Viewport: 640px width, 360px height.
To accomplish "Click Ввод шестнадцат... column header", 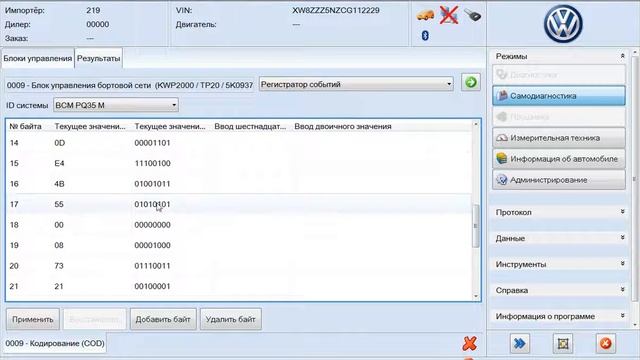I will point(250,127).
